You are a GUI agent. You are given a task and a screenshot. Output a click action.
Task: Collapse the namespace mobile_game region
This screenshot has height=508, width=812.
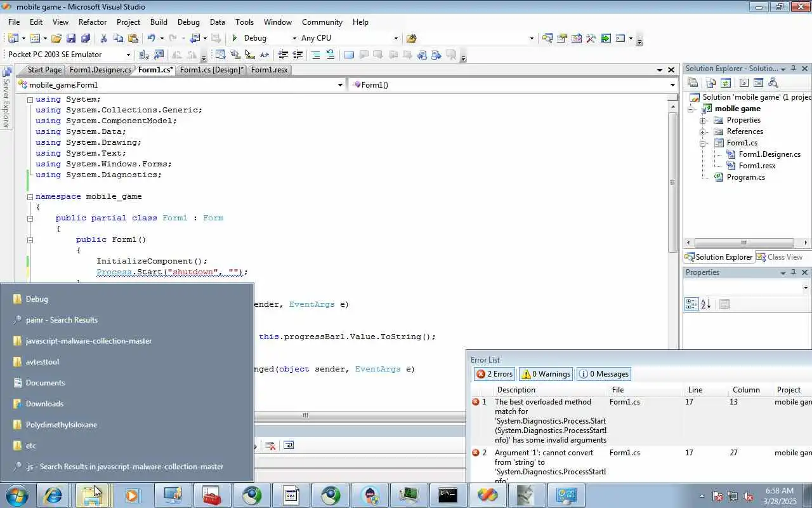pos(30,197)
